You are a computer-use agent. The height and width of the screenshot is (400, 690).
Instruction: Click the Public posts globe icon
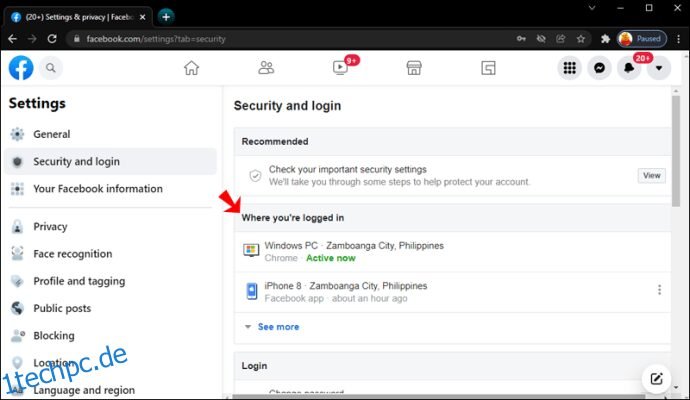[17, 308]
